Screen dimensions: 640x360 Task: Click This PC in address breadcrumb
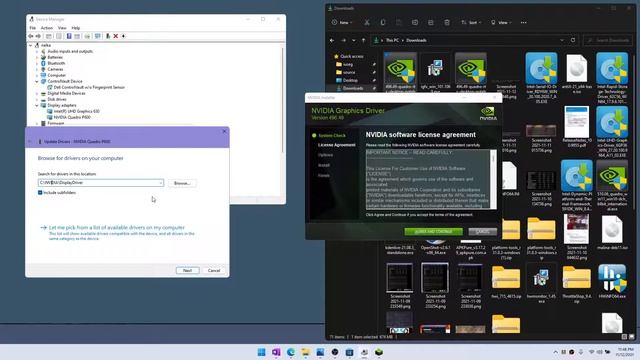tap(392, 40)
